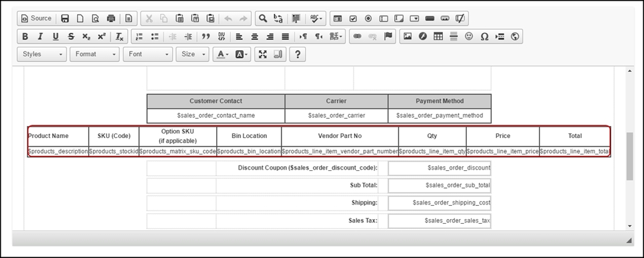Toggle Bold formatting
The width and height of the screenshot is (644, 258).
click(x=25, y=36)
